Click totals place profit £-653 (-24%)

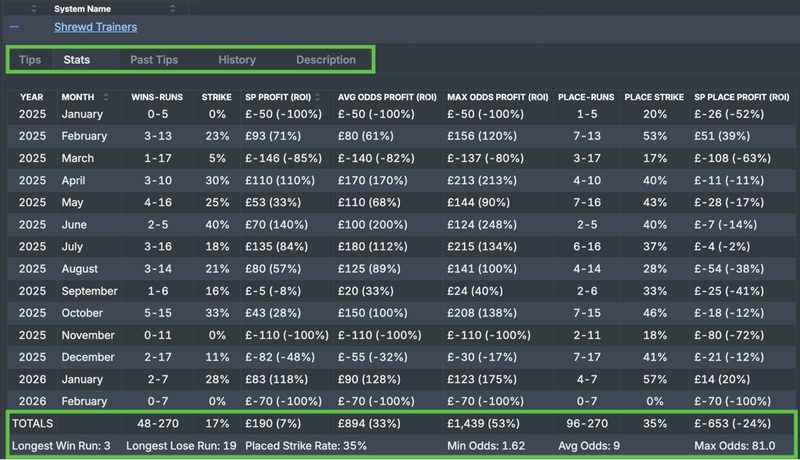(x=733, y=423)
